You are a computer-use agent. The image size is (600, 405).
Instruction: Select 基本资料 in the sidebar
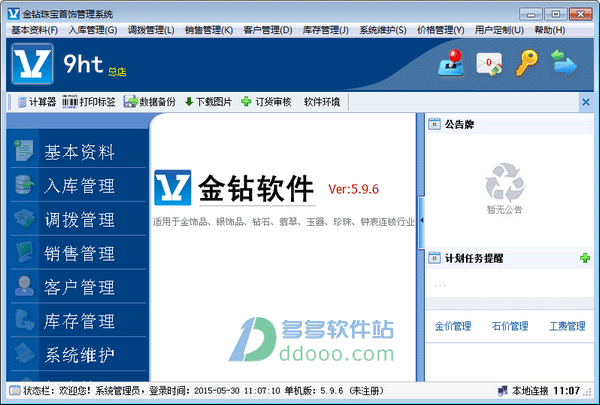pyautogui.click(x=78, y=152)
